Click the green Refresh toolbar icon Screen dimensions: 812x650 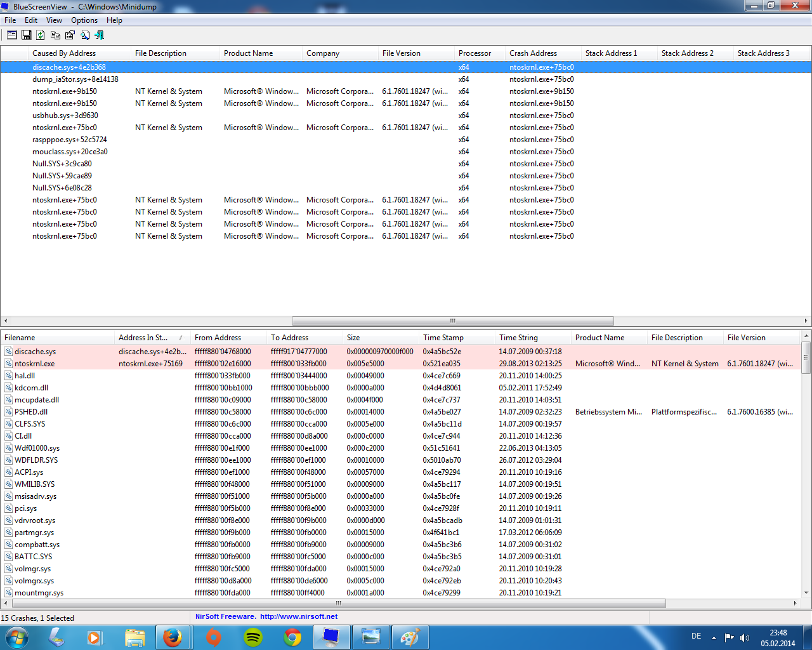[41, 35]
